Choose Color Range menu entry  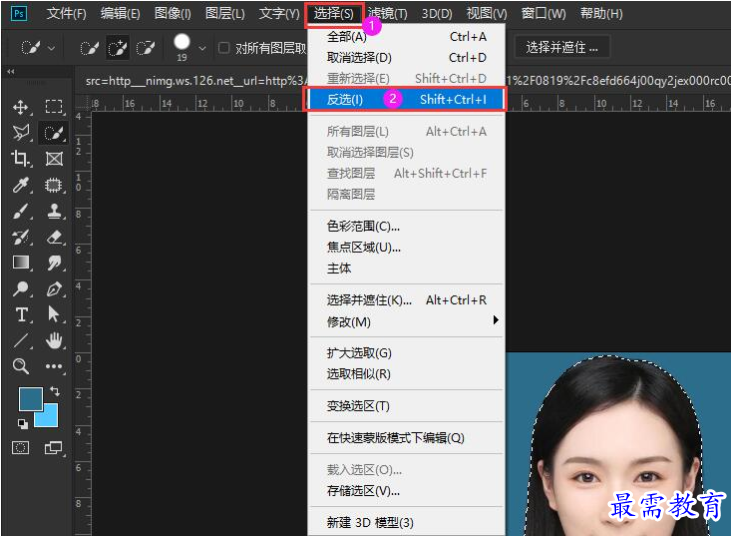tap(406, 226)
